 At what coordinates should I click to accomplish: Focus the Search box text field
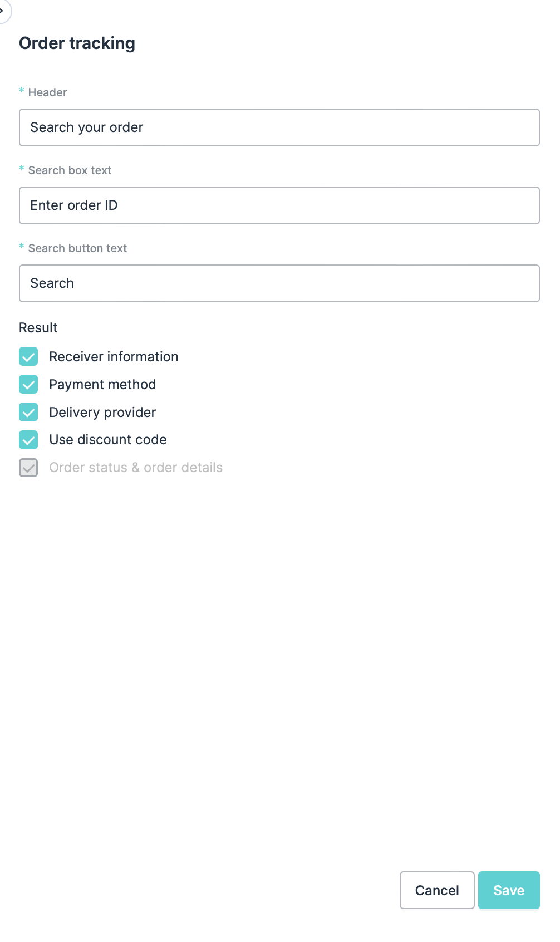pos(279,205)
